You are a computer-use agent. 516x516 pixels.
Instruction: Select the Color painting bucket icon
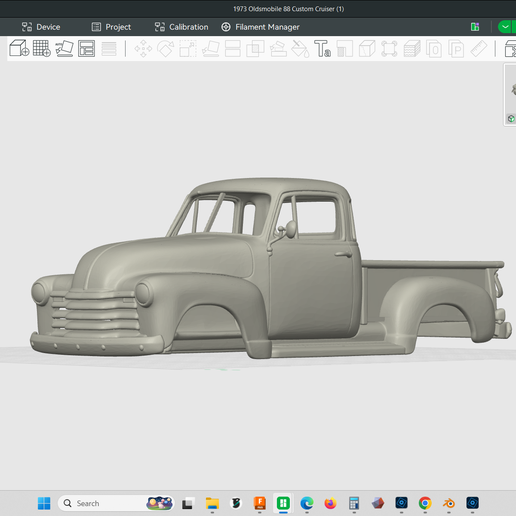pyautogui.click(x=300, y=49)
